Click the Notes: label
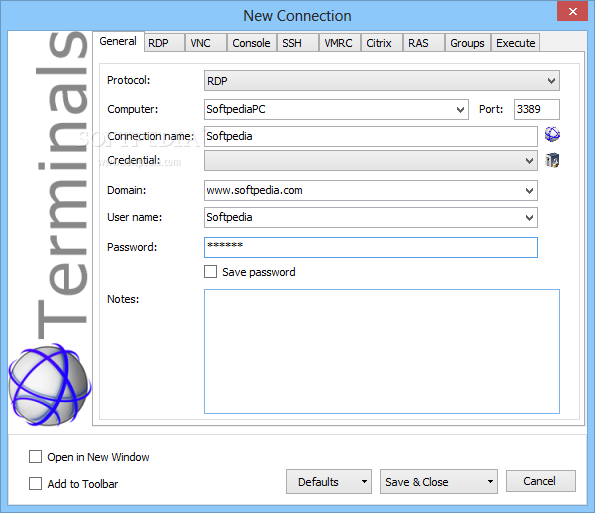Image resolution: width=595 pixels, height=513 pixels. pyautogui.click(x=123, y=299)
